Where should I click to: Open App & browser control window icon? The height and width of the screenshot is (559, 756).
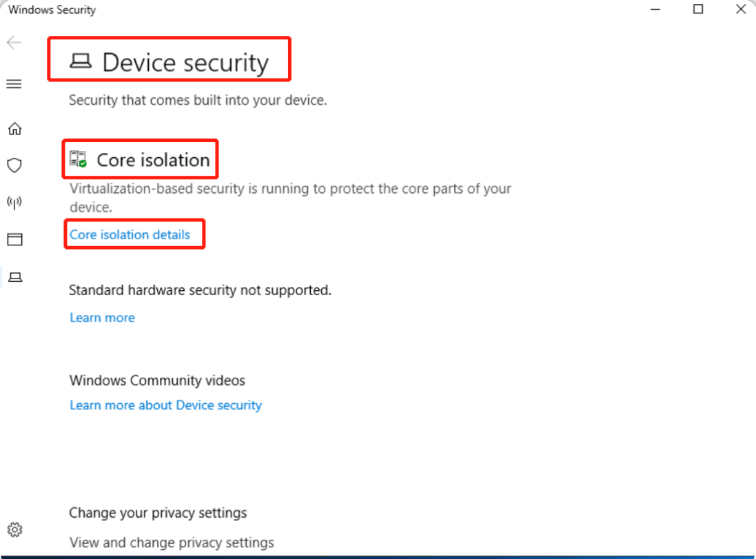[x=14, y=239]
